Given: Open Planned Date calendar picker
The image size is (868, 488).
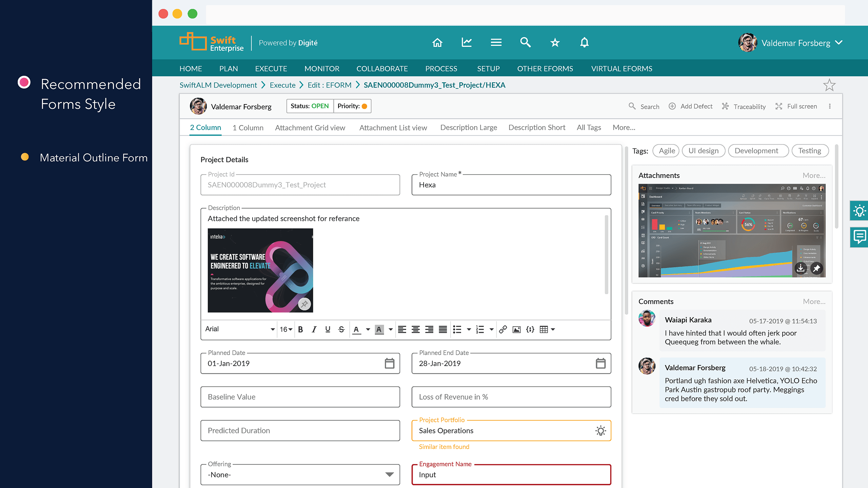Looking at the screenshot, I should click(x=390, y=363).
